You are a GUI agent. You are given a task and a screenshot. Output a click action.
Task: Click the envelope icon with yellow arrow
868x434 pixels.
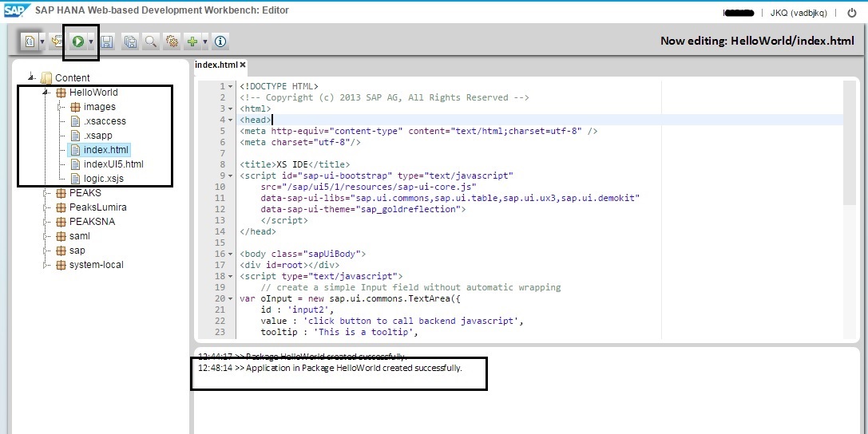[57, 41]
